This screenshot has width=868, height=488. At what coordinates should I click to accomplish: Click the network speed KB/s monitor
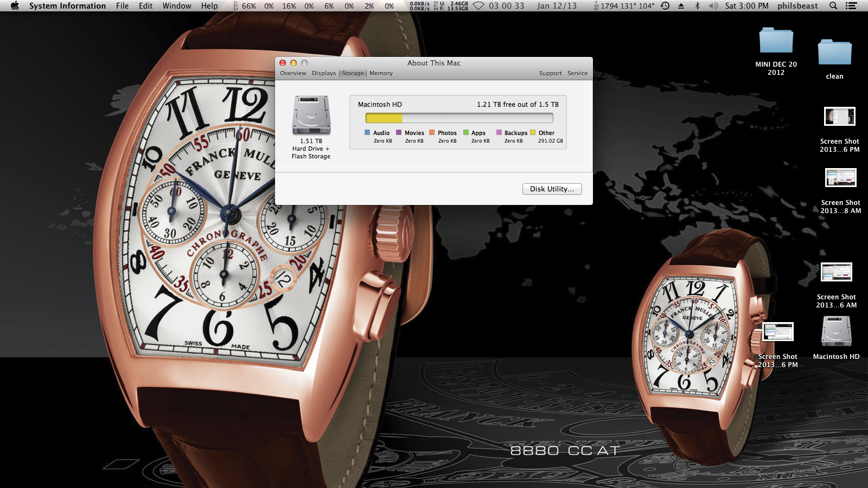click(419, 6)
